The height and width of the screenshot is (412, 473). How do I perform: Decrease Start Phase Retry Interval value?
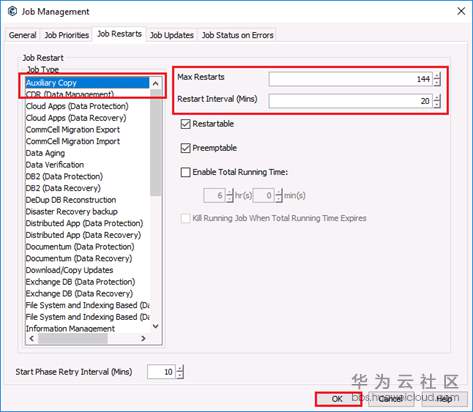(x=180, y=375)
